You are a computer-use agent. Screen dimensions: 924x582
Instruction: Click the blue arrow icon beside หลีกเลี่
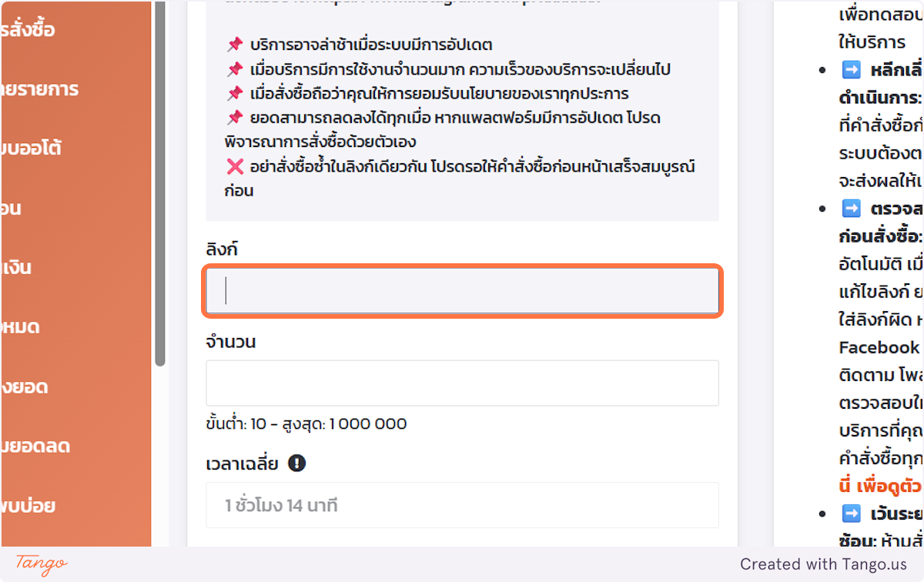point(851,70)
